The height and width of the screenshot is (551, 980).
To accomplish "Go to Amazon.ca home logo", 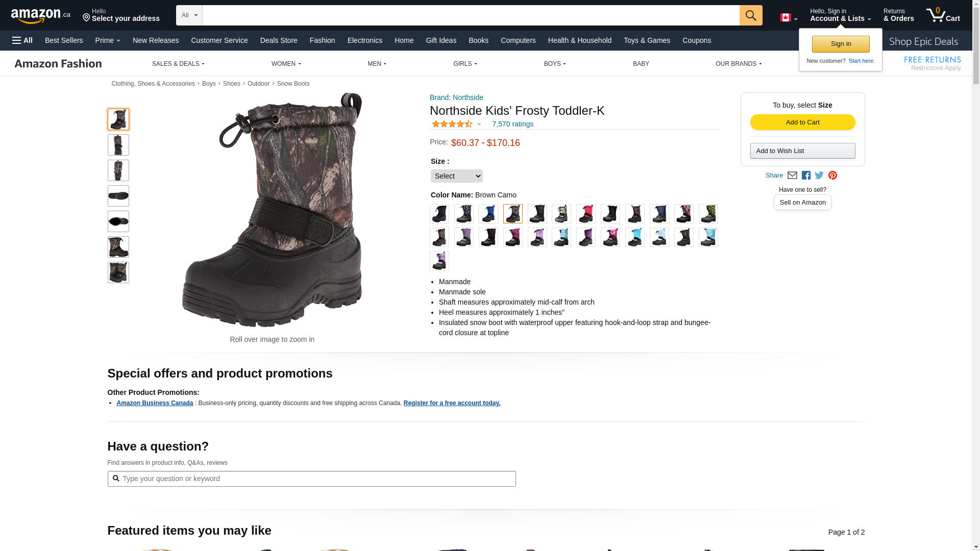I will tap(41, 16).
